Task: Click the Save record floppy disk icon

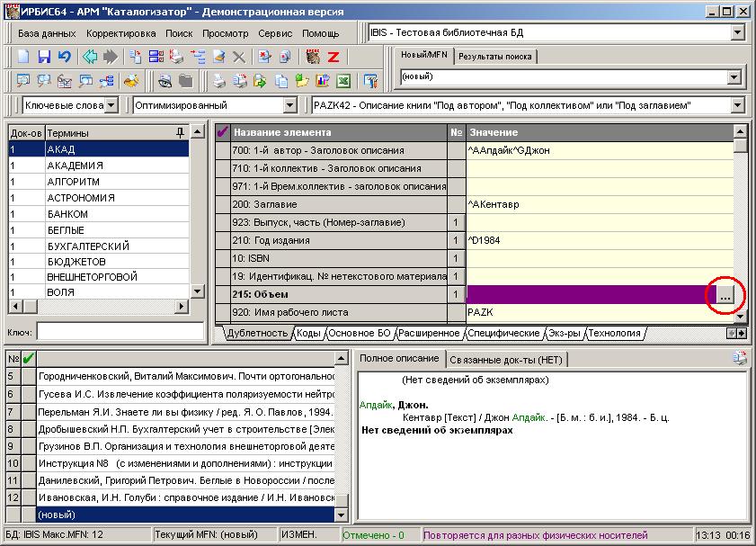Action: coord(44,57)
